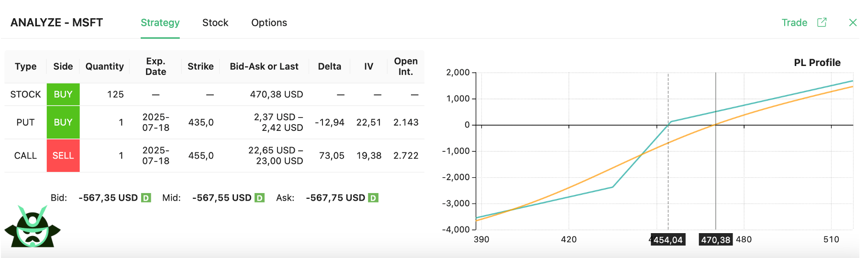The image size is (868, 258).
Task: Click the CALL expiration date 2025-07-18
Action: [x=156, y=156]
